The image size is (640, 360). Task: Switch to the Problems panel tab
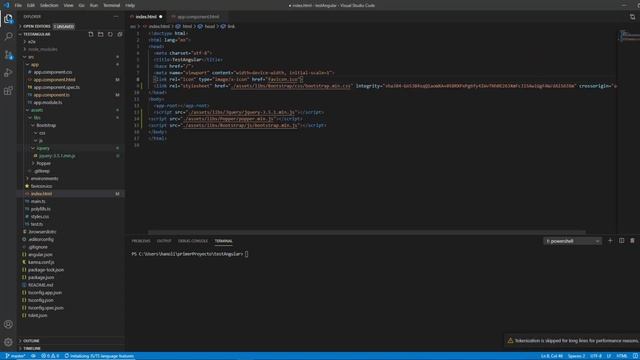click(x=141, y=241)
